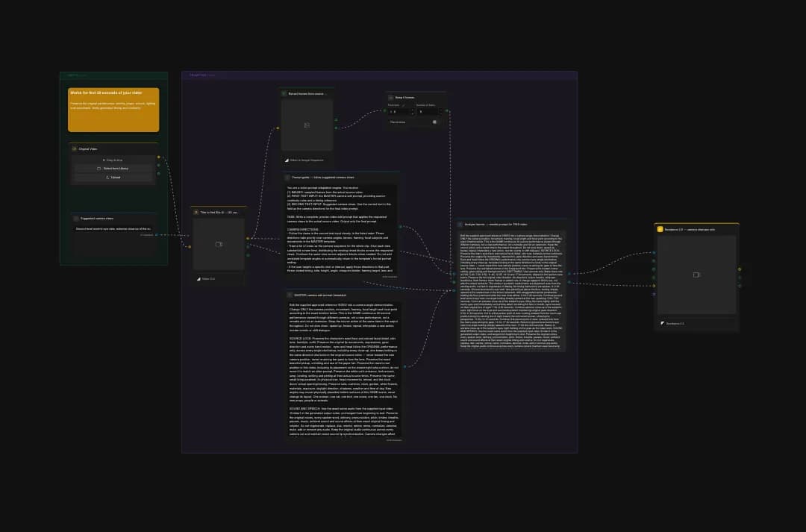Select the 'Keep 4 frames' node title

(404, 97)
